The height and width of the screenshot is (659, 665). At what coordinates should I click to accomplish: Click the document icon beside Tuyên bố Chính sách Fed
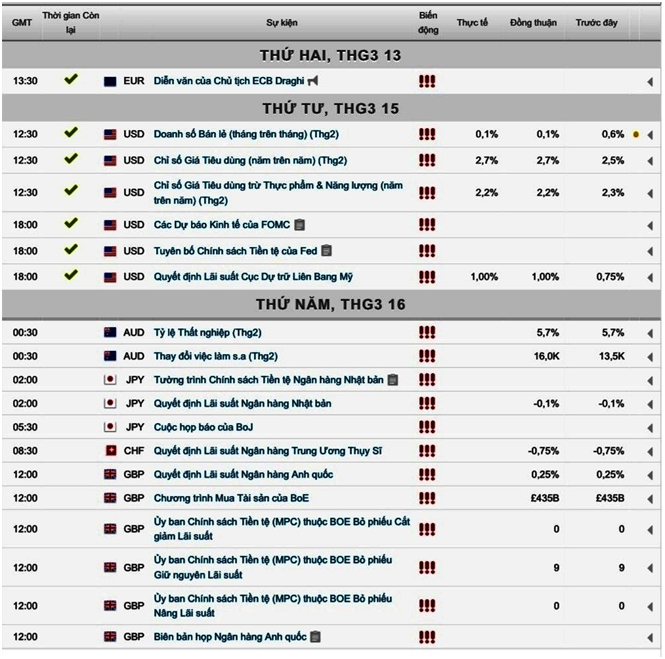tap(326, 251)
